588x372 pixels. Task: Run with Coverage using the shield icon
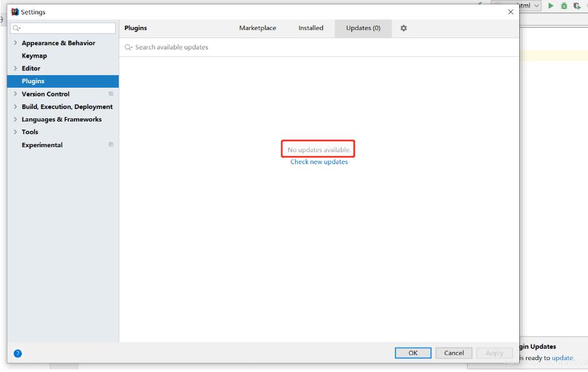577,5
